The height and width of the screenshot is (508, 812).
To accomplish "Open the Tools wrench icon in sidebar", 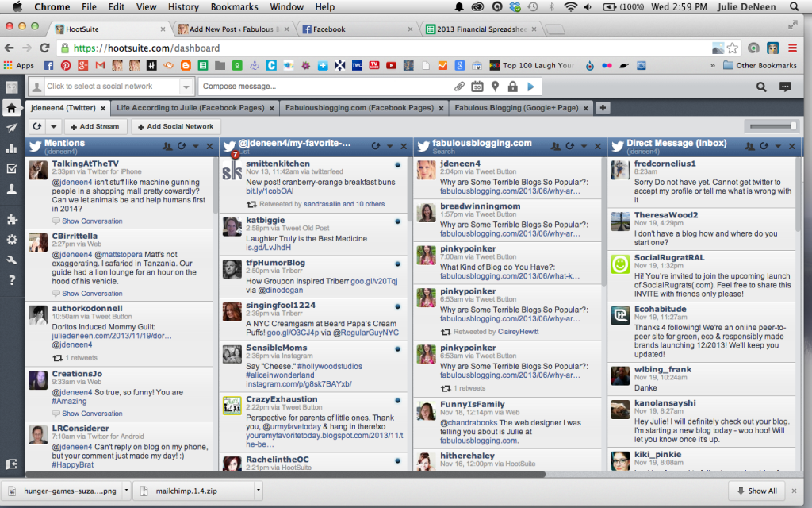I will pos(11,260).
